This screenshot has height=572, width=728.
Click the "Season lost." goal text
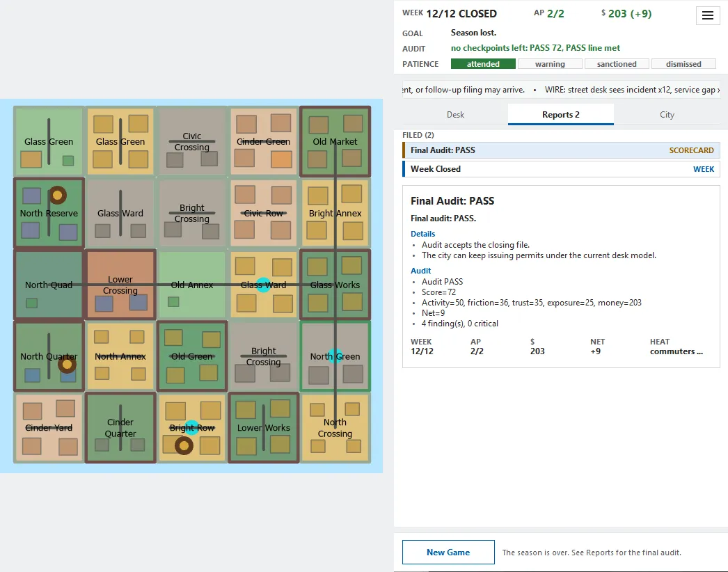(473, 33)
